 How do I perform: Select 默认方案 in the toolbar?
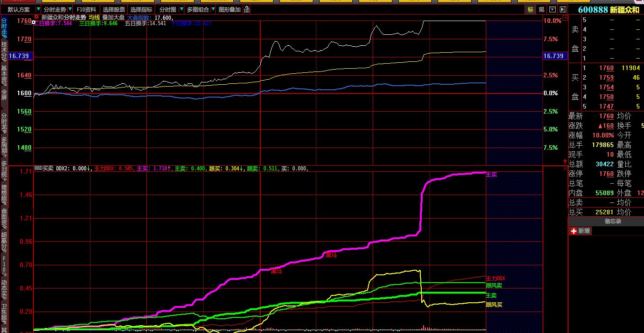tap(19, 10)
